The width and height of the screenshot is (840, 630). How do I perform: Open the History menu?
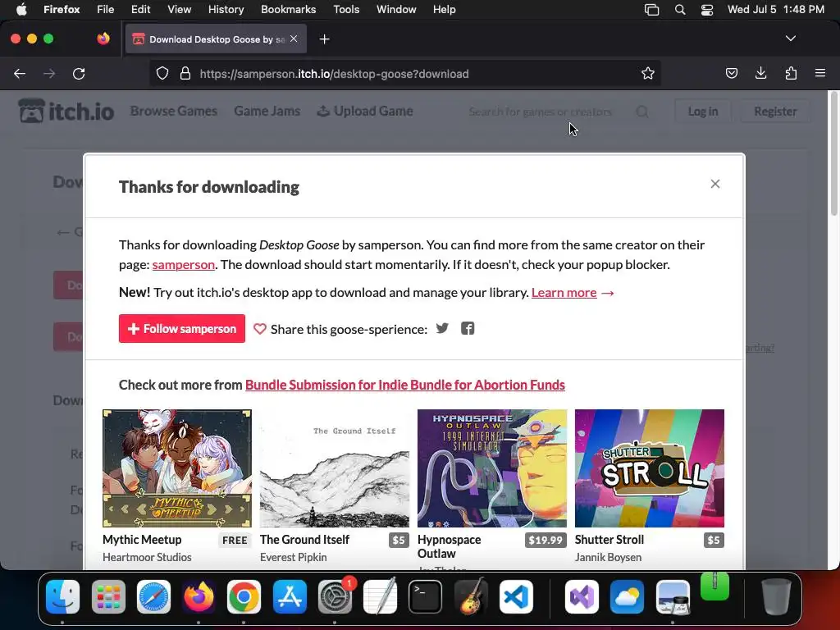pos(226,10)
